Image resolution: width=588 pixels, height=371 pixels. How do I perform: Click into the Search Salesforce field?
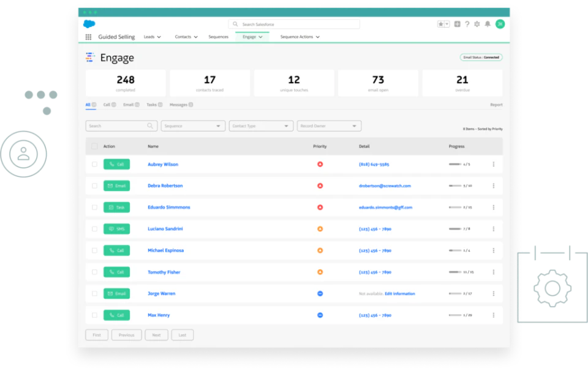click(x=294, y=24)
